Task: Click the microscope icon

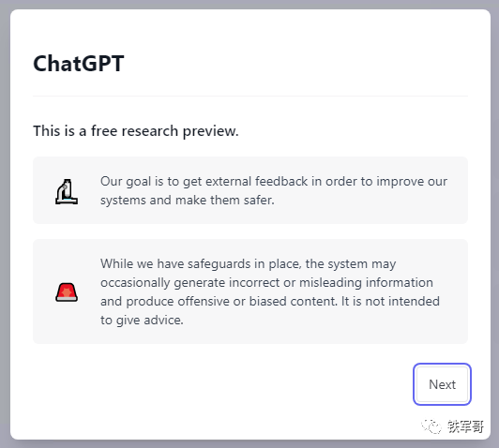Action: pos(67,192)
